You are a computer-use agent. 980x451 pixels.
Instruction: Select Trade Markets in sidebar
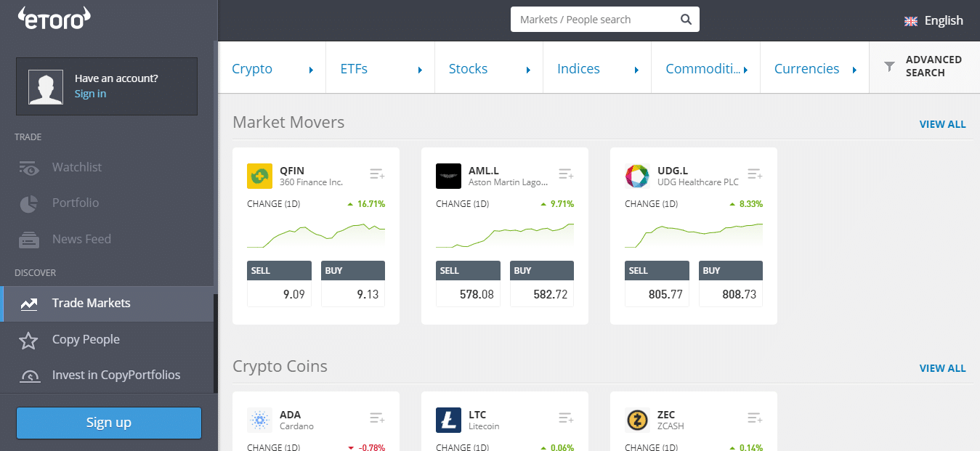107,304
